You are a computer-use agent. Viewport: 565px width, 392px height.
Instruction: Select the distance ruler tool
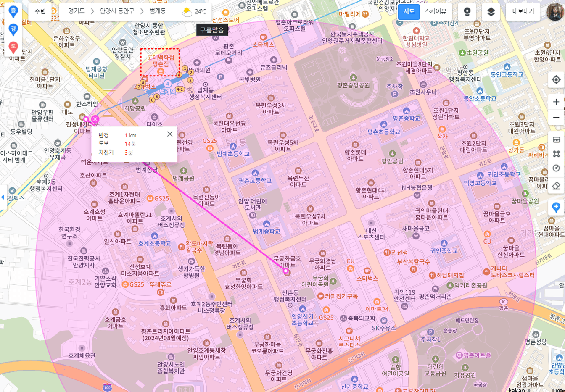point(556,140)
